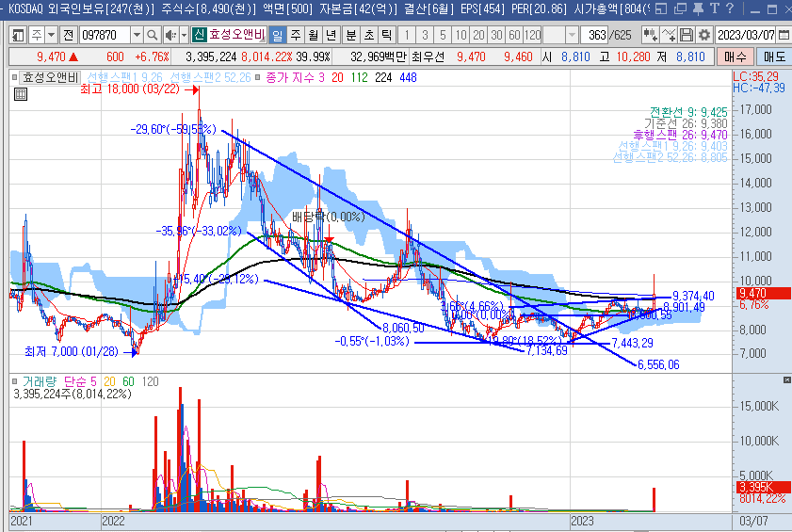
Task: Click the 선행스팬2 52,26 legend label
Action: (210, 78)
